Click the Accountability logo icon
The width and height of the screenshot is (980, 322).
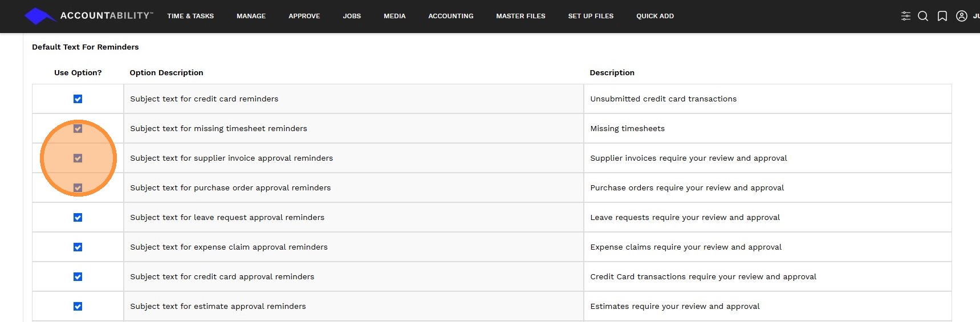coord(39,16)
